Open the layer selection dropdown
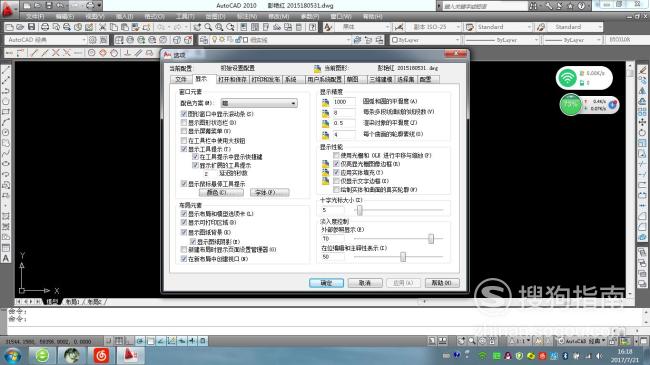Screen dimensions: 650x365 click(x=281, y=40)
